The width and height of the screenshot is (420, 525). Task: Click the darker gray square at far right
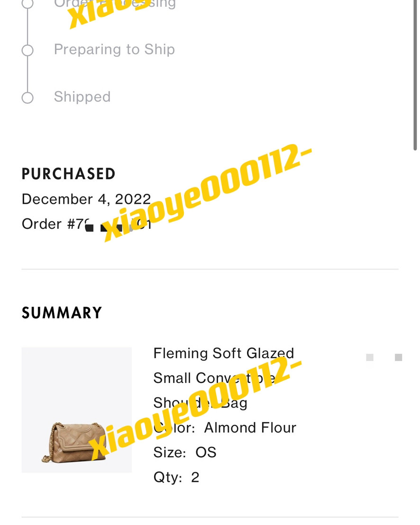399,358
